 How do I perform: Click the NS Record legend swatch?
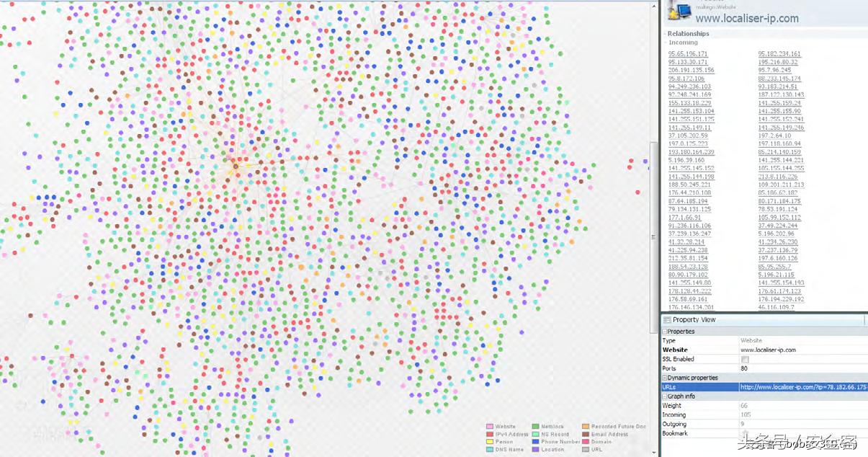coord(536,435)
